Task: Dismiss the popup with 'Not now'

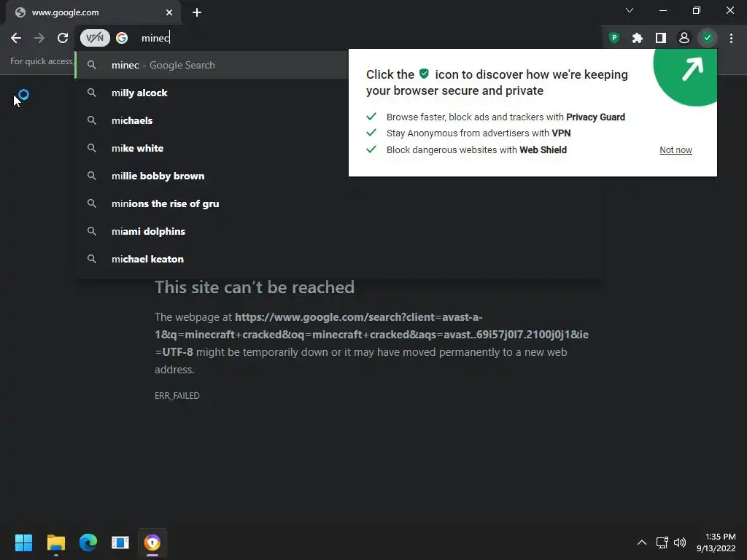Action: coord(676,150)
